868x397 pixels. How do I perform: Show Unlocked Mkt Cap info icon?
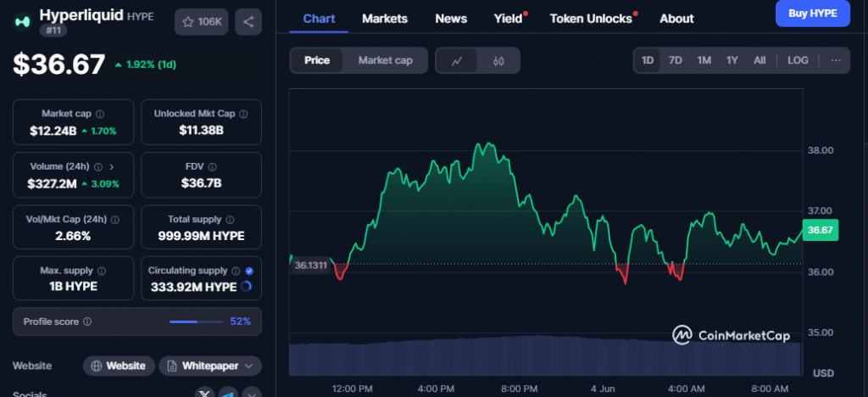(x=243, y=114)
